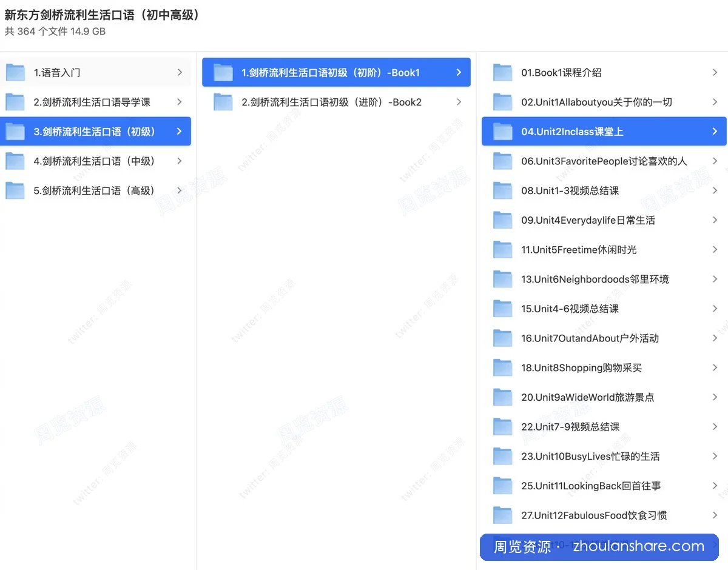
Task: Expand chevron of 09.Unit4Everydaylife row
Action: pos(715,220)
